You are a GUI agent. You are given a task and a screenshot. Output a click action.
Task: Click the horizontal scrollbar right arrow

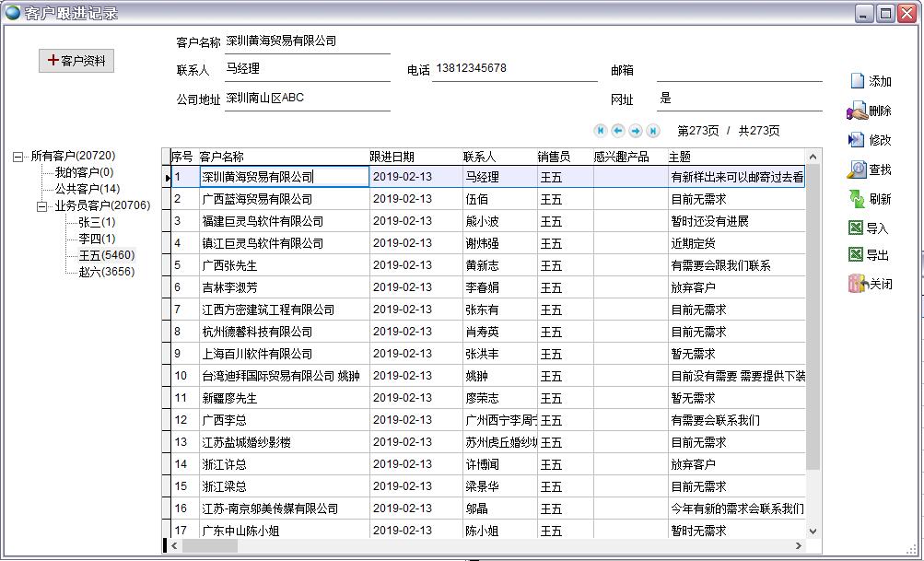click(799, 546)
